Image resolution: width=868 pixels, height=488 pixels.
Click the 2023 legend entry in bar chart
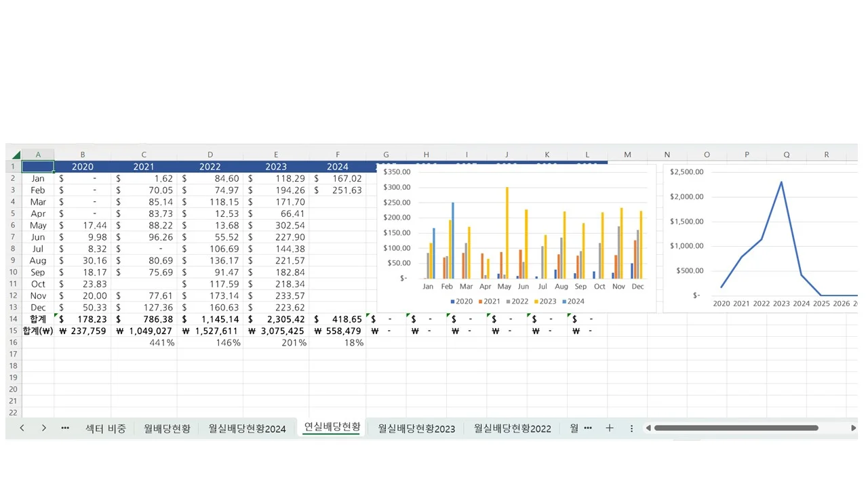[x=545, y=302]
